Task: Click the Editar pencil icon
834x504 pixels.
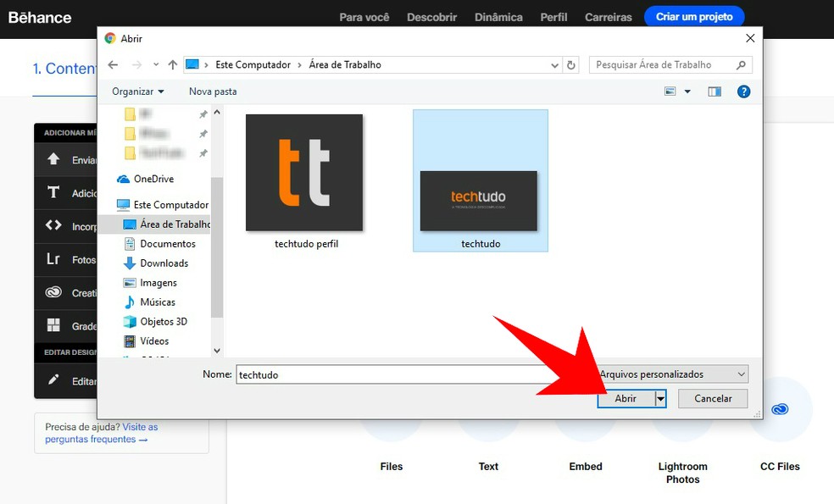Action: pyautogui.click(x=53, y=377)
